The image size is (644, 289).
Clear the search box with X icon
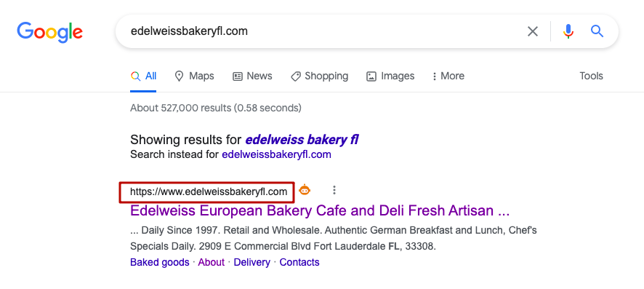pos(533,31)
